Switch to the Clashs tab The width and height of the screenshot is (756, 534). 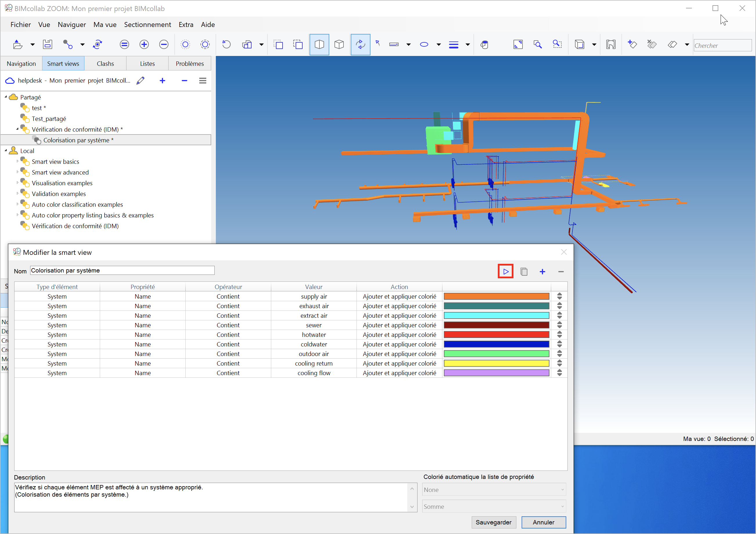(105, 63)
